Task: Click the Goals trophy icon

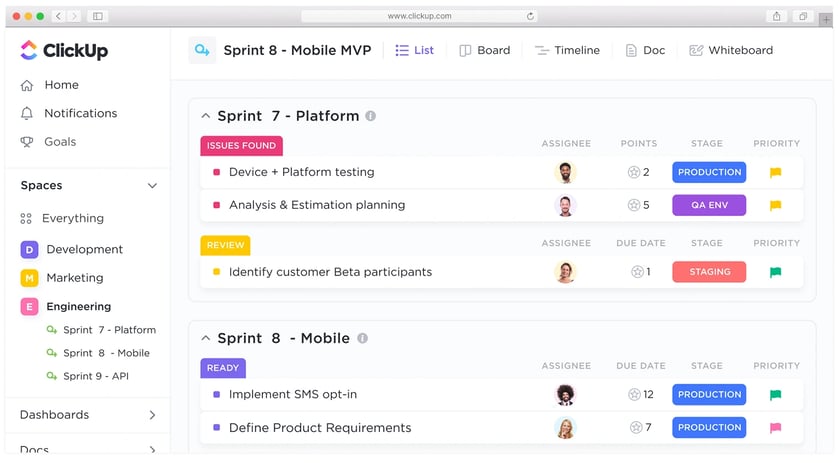Action: tap(27, 142)
